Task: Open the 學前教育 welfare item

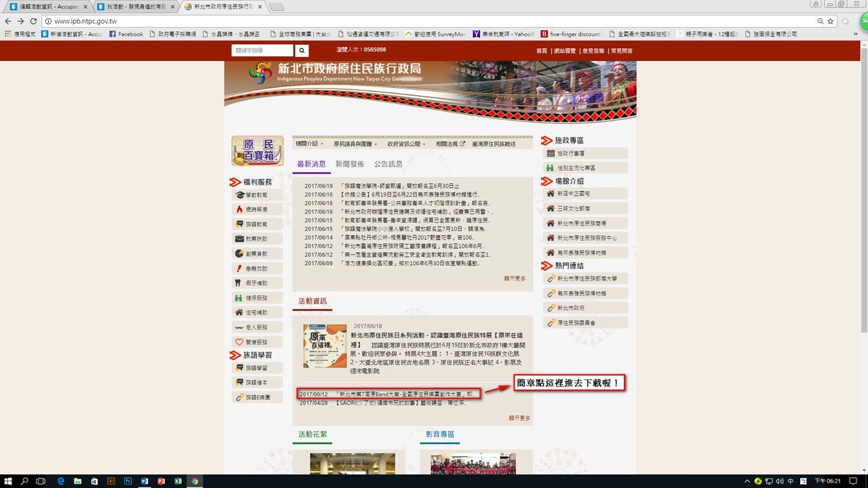Action: 256,195
